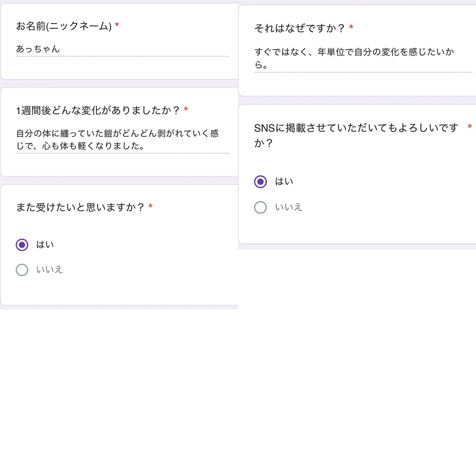Click the また受けたいと思いますか question title
476x476 pixels.
[81, 207]
